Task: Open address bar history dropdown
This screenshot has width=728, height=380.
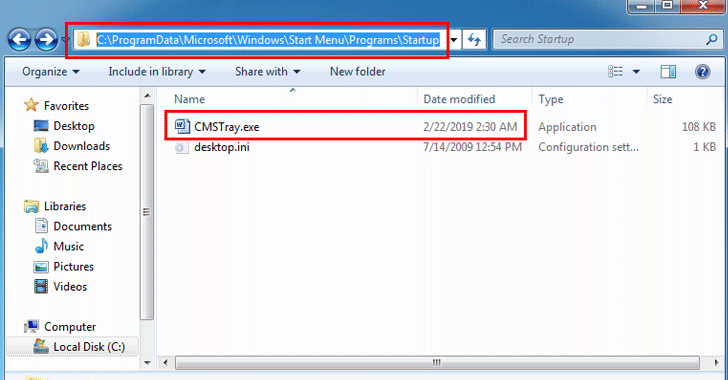Action: [454, 40]
